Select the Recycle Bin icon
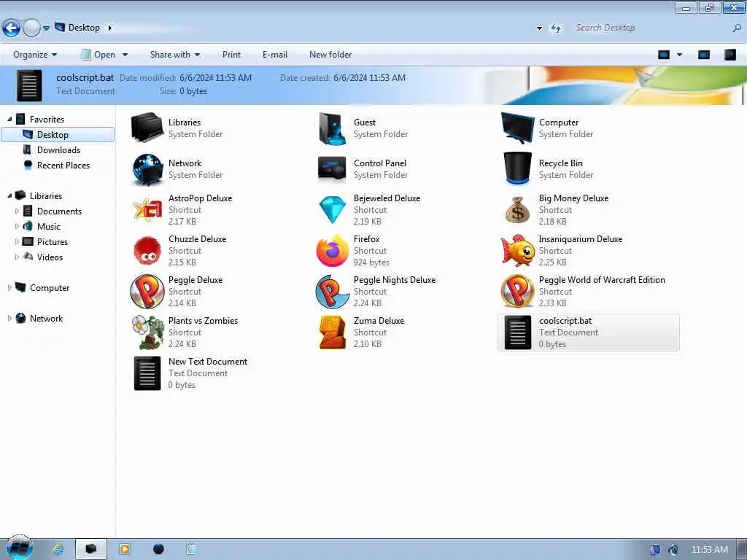This screenshot has width=747, height=560. click(517, 168)
